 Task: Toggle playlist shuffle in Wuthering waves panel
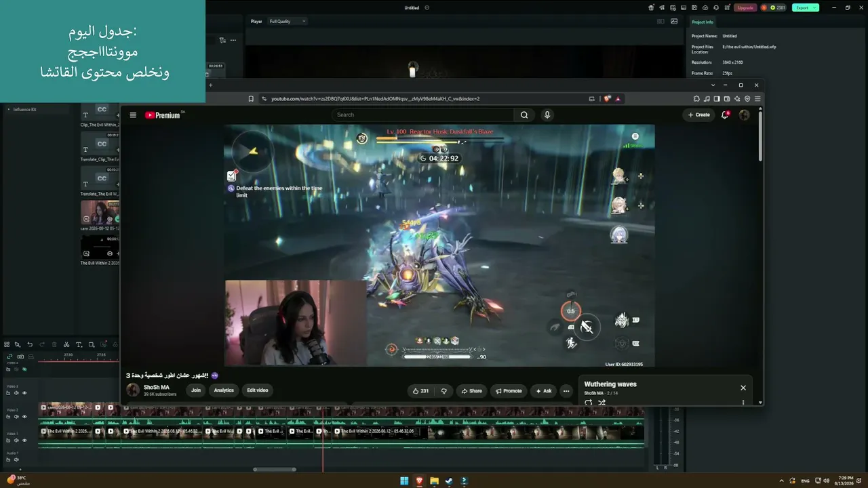tap(601, 403)
